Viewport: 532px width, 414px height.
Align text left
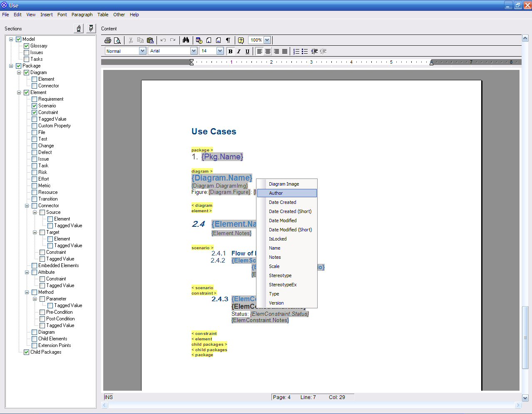[x=260, y=51]
